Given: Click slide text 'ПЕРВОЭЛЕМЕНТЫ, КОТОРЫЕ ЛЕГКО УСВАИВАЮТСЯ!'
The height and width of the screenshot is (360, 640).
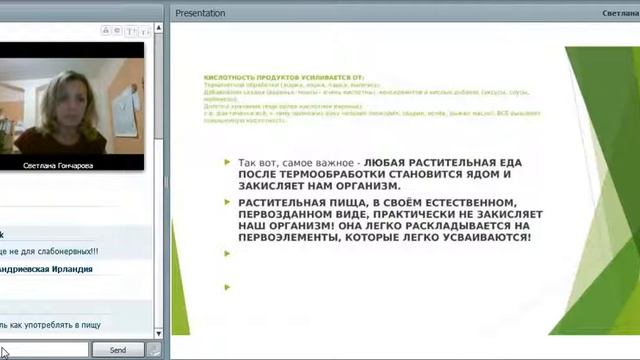Looking at the screenshot, I should click(385, 237).
